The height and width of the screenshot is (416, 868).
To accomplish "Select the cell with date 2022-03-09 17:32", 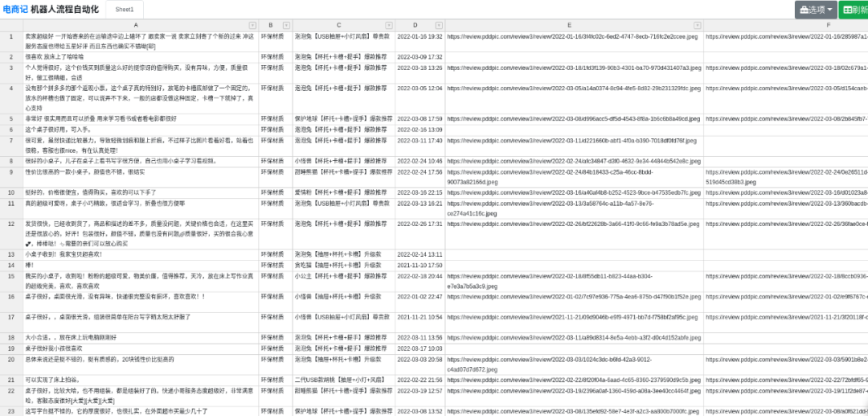I will tap(420, 56).
